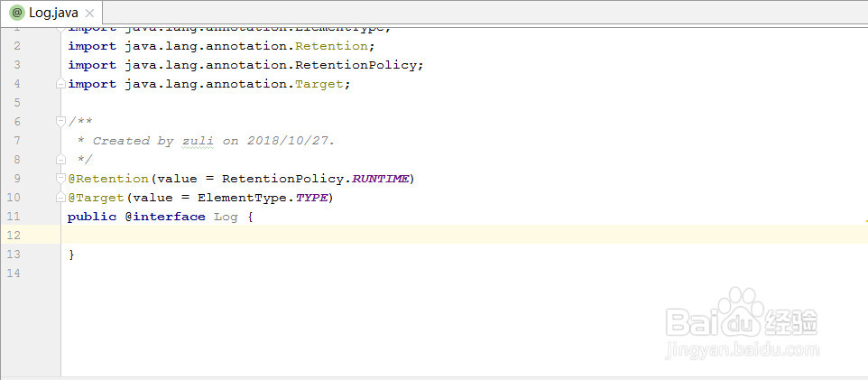Collapse the doc comment fold marker at line 6
Viewport: 868px width, 380px height.
pyautogui.click(x=60, y=122)
